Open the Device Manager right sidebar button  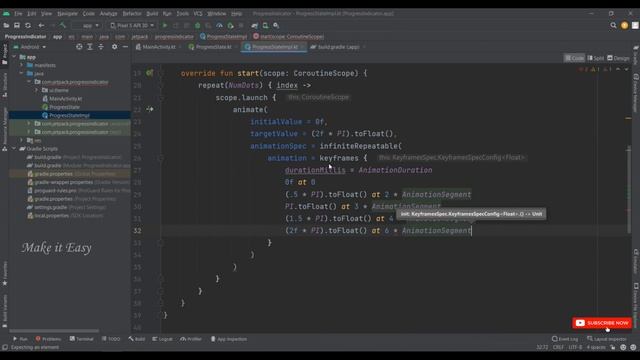636,92
